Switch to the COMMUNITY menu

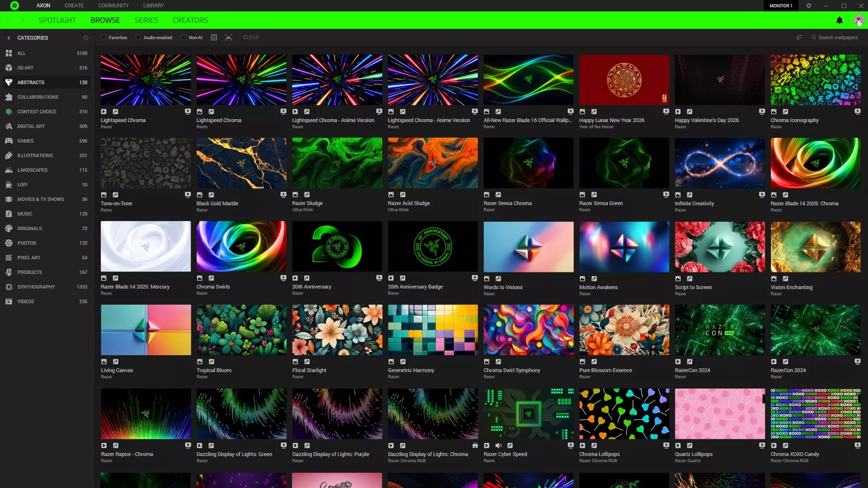pos(113,5)
